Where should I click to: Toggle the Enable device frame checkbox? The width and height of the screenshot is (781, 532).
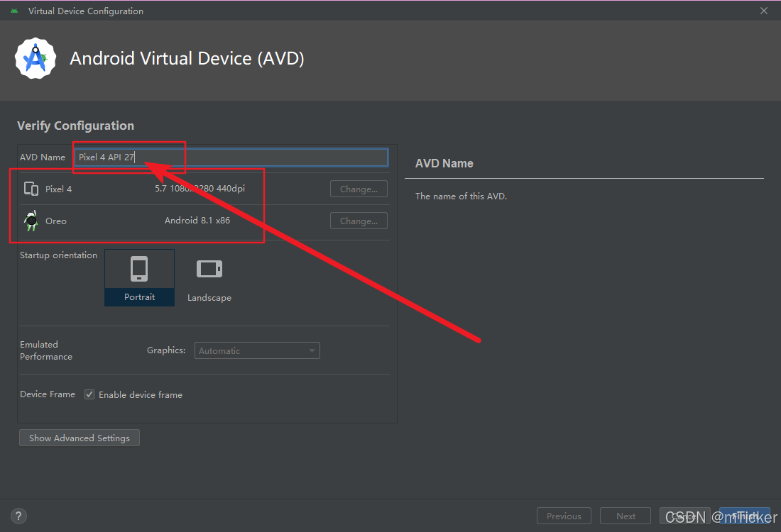pos(89,394)
